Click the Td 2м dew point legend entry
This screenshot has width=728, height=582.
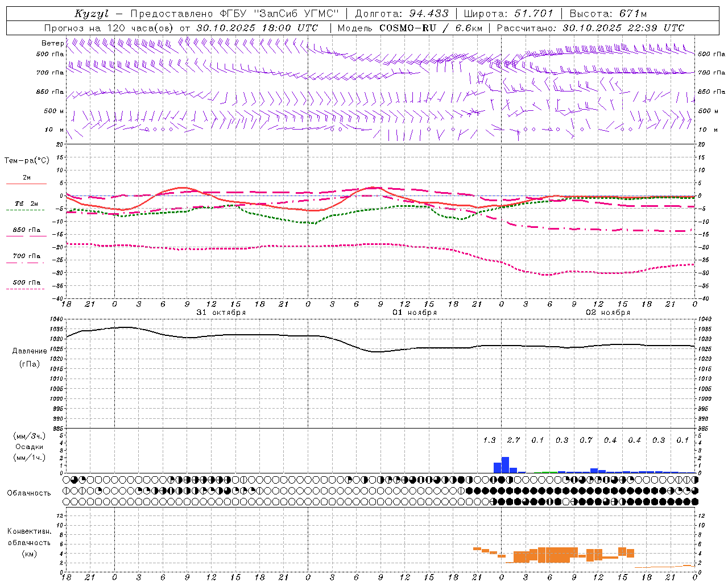(27, 203)
